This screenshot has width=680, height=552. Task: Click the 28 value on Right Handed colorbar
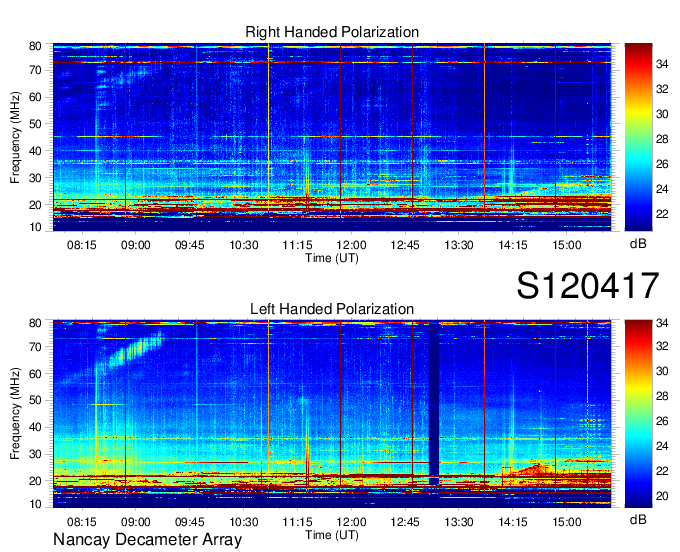(x=662, y=139)
